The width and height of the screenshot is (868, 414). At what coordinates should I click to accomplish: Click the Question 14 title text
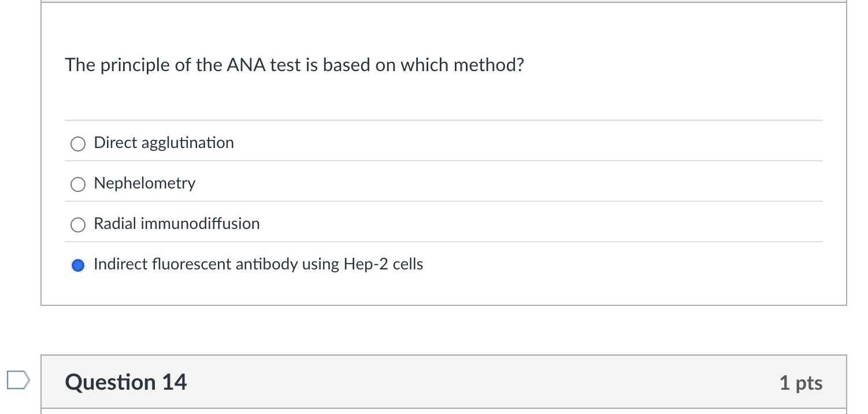[125, 382]
